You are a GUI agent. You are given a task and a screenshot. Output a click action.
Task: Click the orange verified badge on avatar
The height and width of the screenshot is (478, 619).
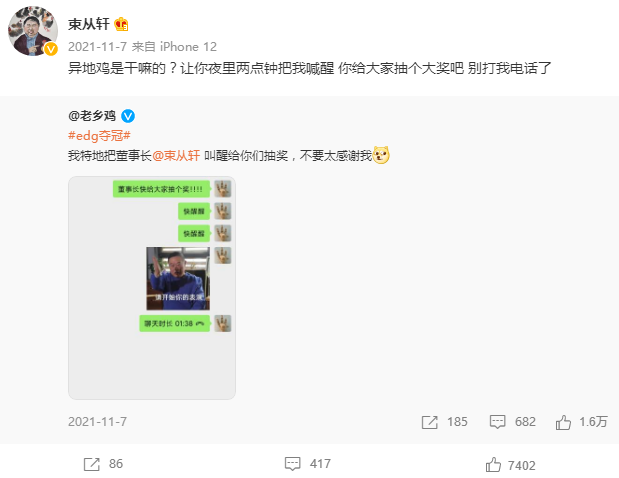(x=51, y=49)
